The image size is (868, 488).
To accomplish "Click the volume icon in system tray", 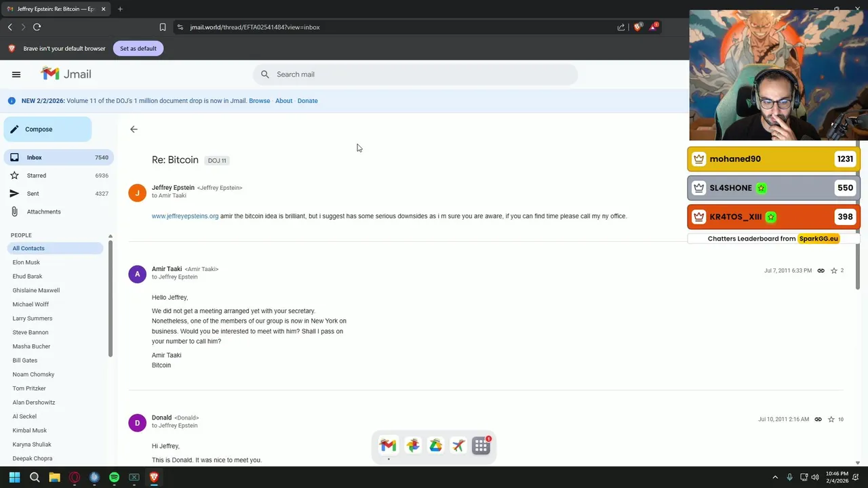I will (815, 477).
